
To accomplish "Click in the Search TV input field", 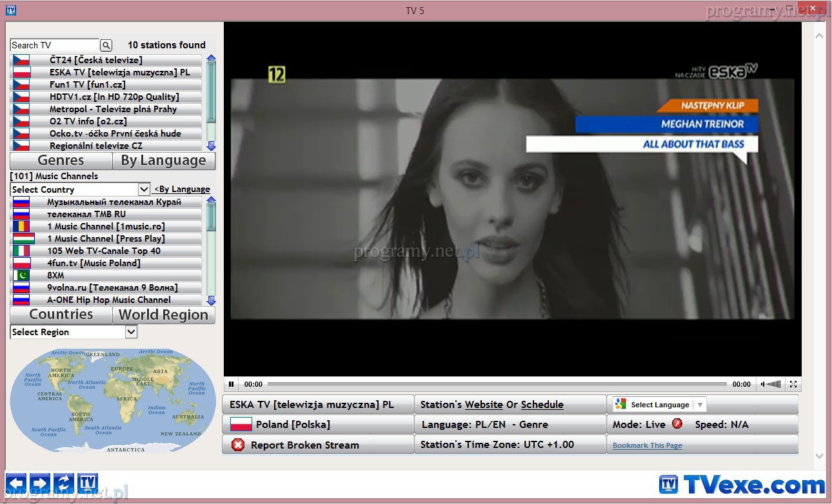I will (x=54, y=45).
